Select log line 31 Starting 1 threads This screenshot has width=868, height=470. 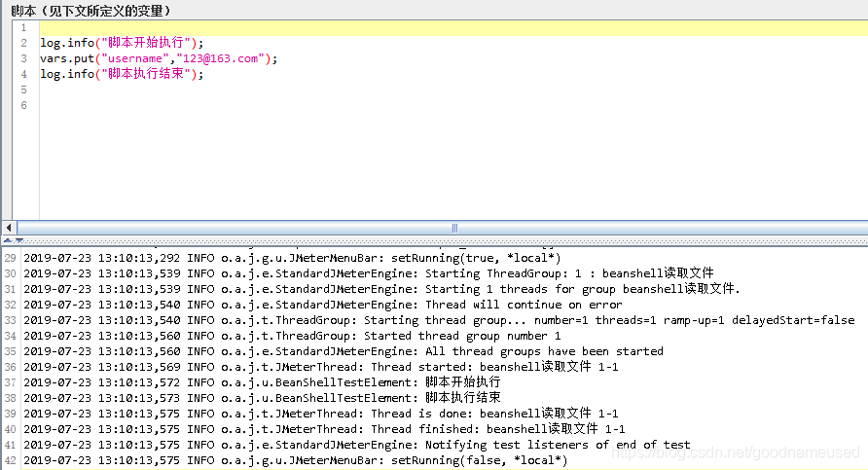click(382, 288)
